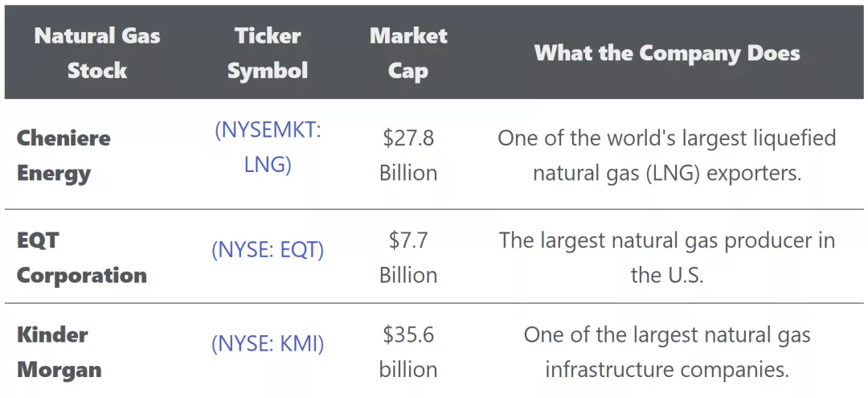Click the $35.6 billion market cap value
This screenshot has height=398, width=868.
coord(408,352)
